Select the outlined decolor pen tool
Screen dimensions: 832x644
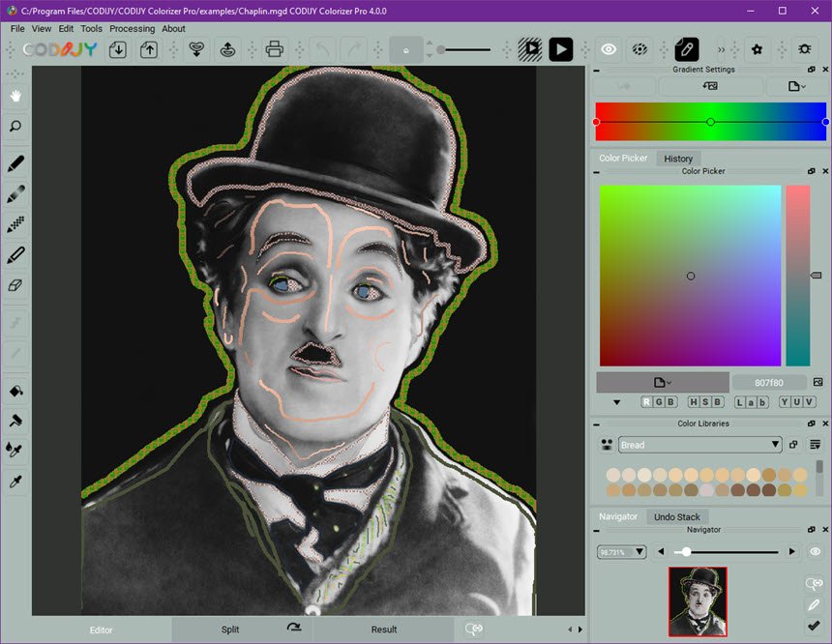pyautogui.click(x=15, y=255)
